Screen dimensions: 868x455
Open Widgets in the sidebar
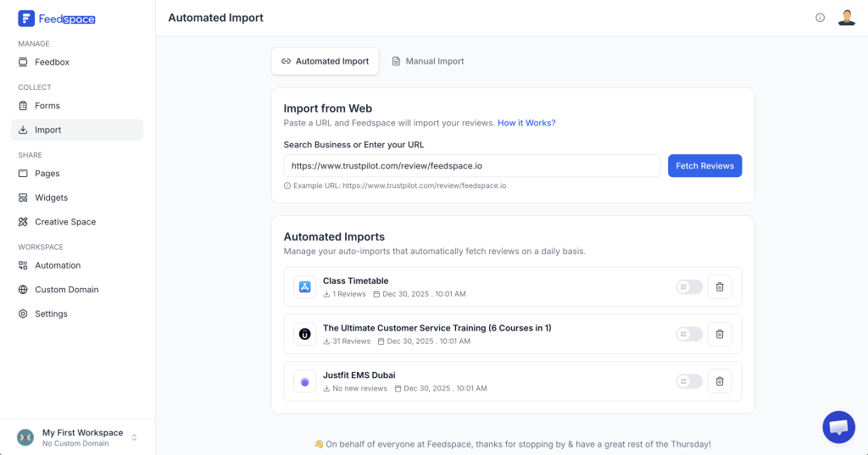(x=51, y=197)
